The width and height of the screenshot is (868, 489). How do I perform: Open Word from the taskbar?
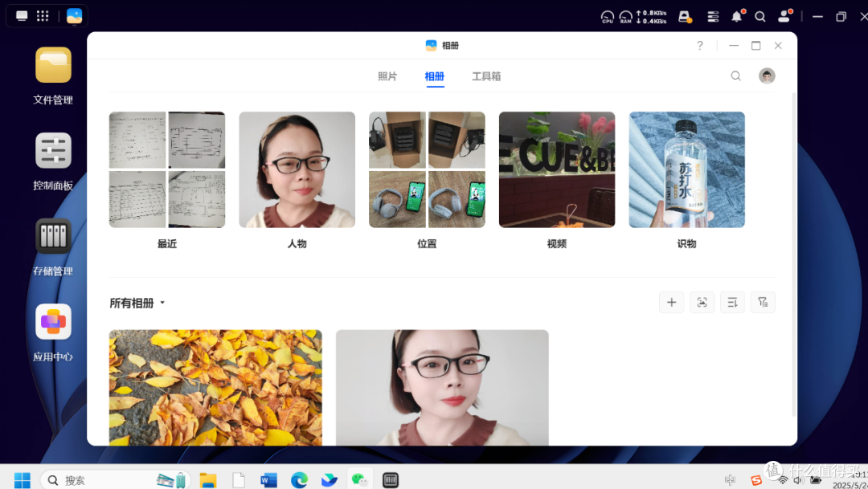click(268, 479)
